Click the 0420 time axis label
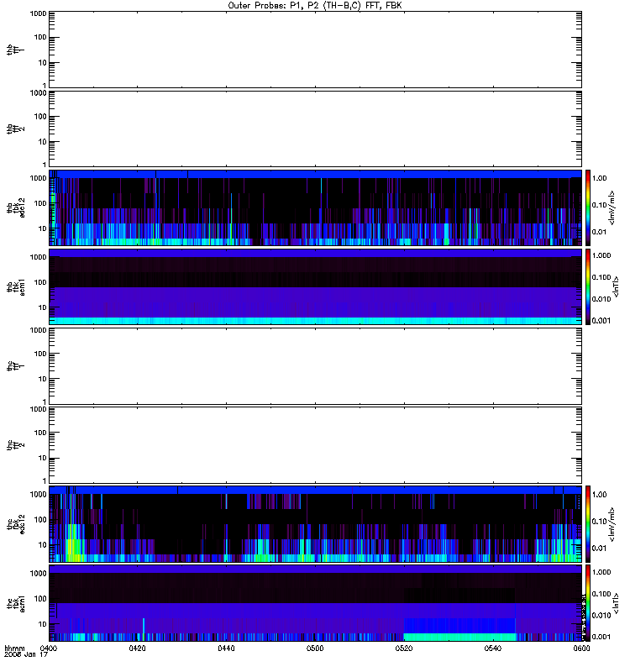 137,648
